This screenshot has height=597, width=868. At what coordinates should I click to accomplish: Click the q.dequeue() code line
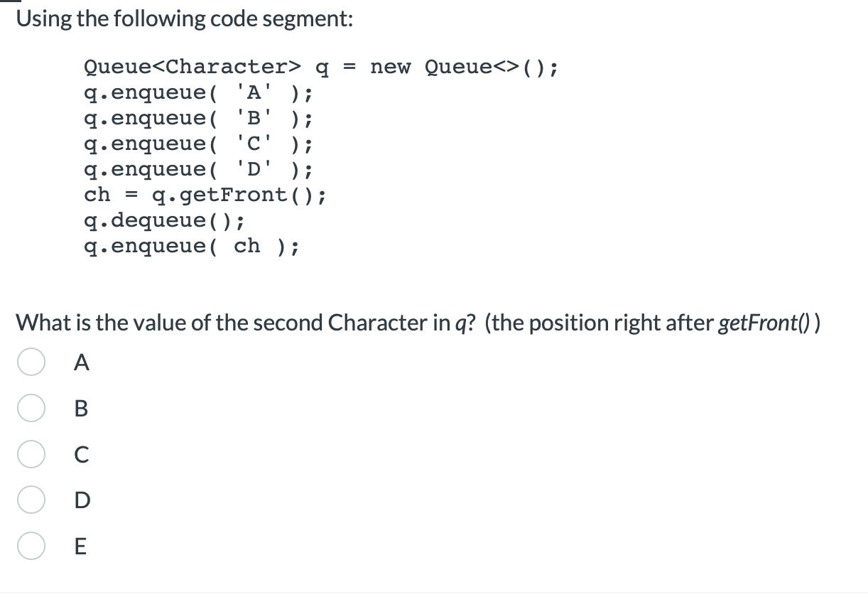pos(165,220)
